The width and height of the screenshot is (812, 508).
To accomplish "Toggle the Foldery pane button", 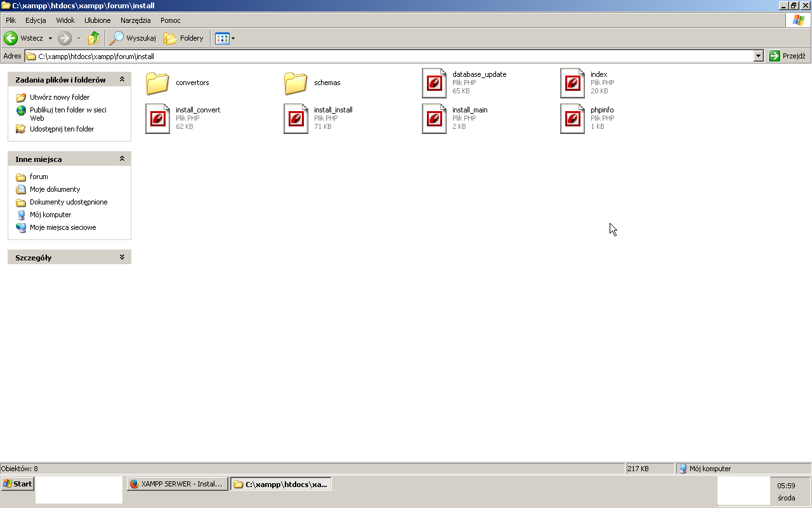I will coord(183,38).
